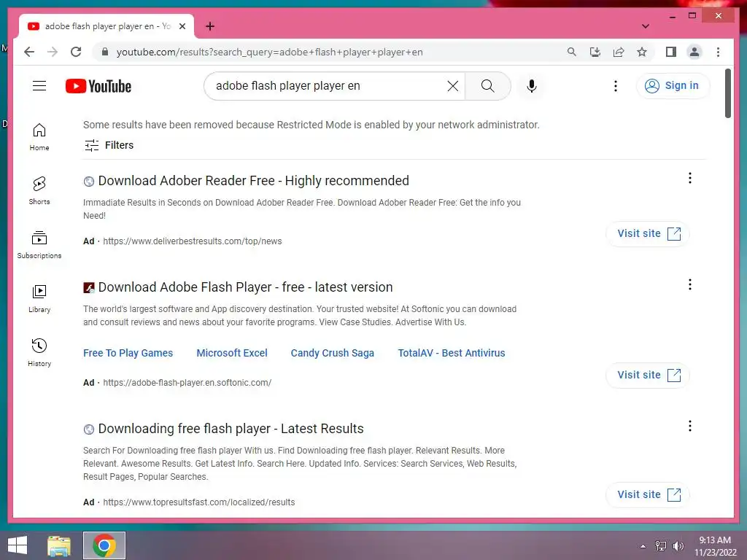Image resolution: width=747 pixels, height=560 pixels.
Task: Open Chrome three-dot menu
Action: [x=718, y=52]
